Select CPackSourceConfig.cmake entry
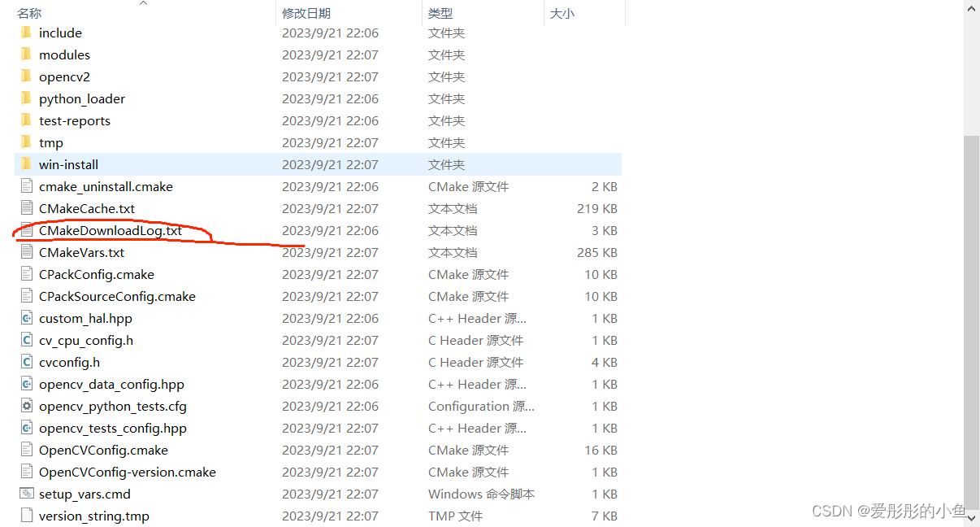Image resolution: width=980 pixels, height=527 pixels. pyautogui.click(x=318, y=296)
